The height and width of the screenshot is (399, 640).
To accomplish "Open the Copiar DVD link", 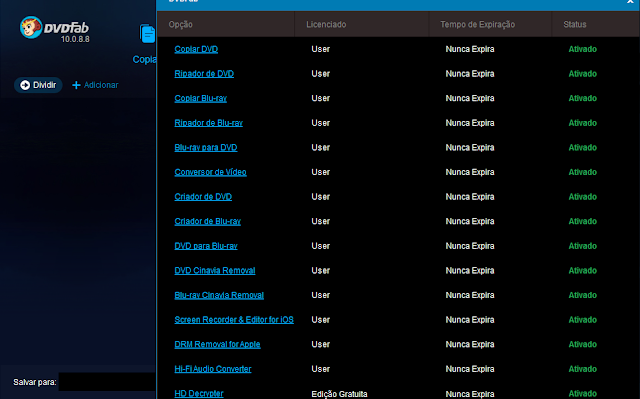I will tap(196, 49).
